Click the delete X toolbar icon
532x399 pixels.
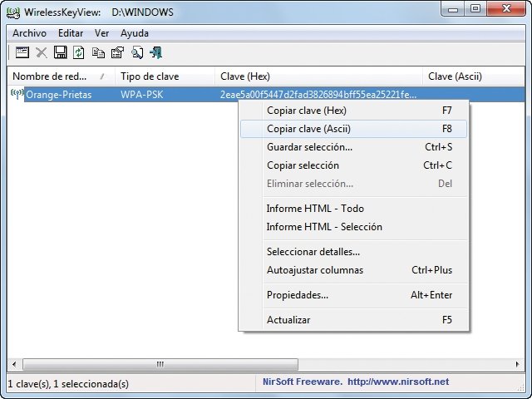coord(42,52)
